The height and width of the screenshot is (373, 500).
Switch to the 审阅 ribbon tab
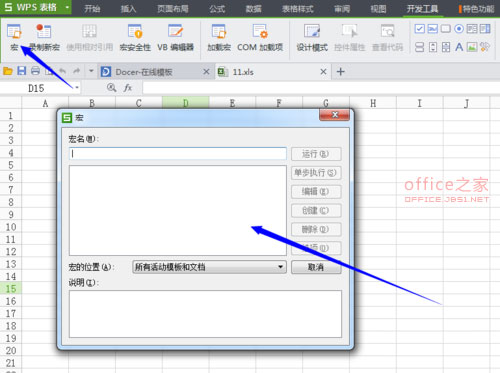click(342, 9)
